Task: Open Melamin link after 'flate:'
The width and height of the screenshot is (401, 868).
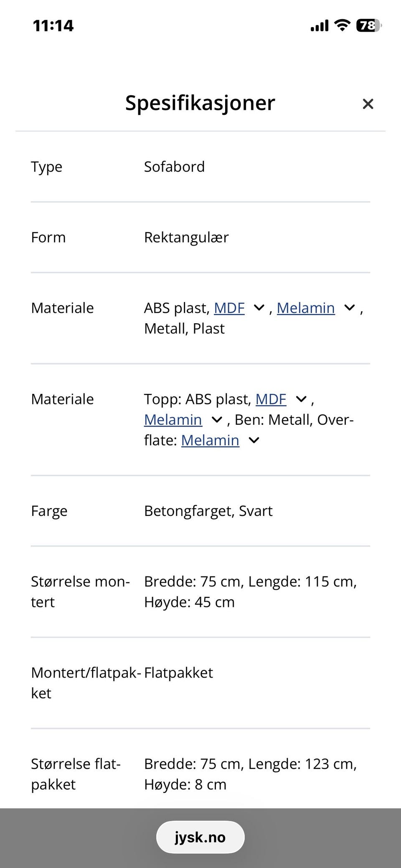Action: point(210,440)
